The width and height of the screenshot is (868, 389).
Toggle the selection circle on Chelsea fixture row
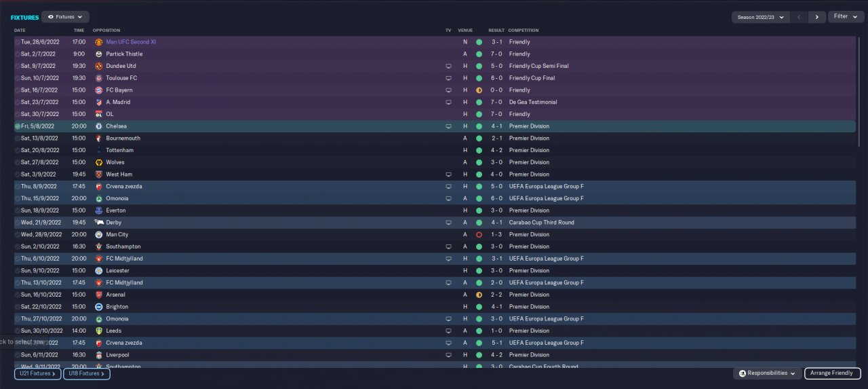click(x=18, y=126)
